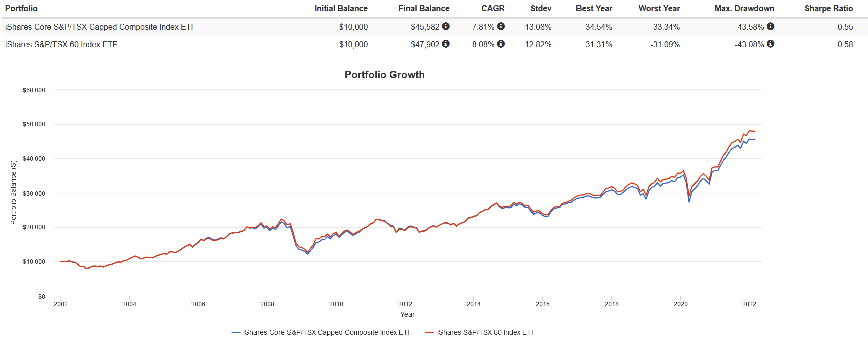Select the Stdev column header

[541, 8]
